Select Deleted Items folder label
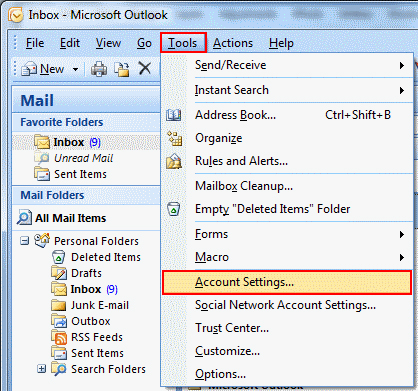Viewport: 418px width, 391px height. tap(106, 257)
